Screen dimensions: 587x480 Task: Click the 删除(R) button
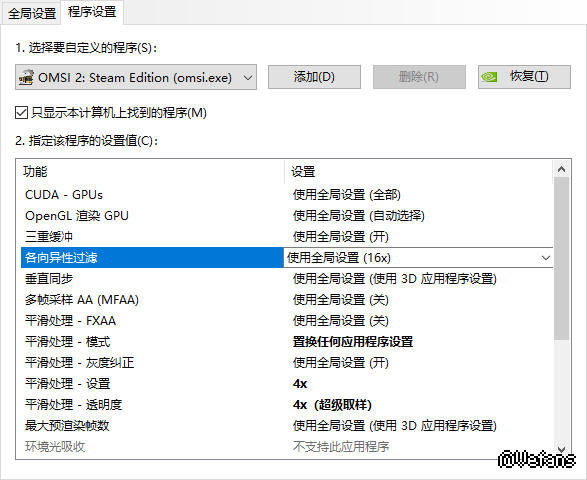[419, 77]
